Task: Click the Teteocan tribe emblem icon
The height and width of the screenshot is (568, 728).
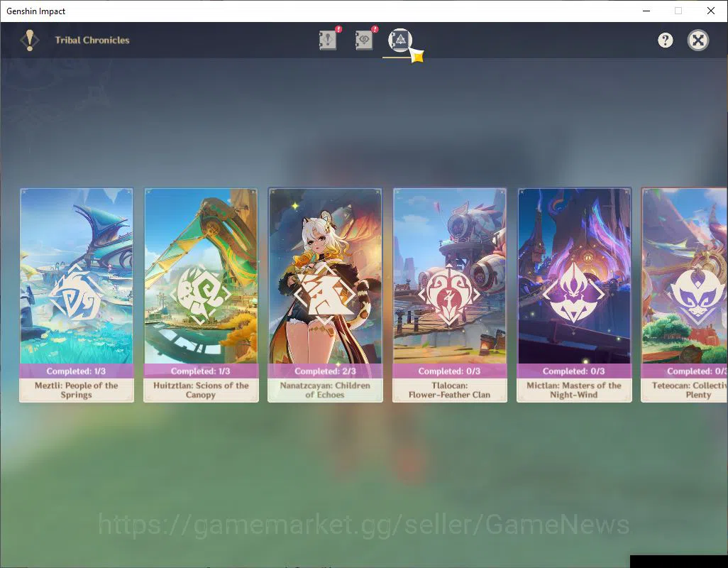Action: (x=697, y=295)
